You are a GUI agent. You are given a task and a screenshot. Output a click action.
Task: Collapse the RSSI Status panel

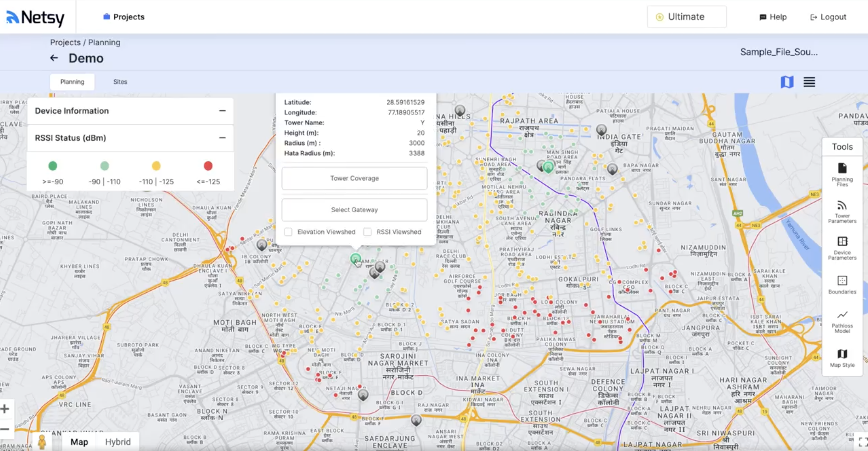222,138
